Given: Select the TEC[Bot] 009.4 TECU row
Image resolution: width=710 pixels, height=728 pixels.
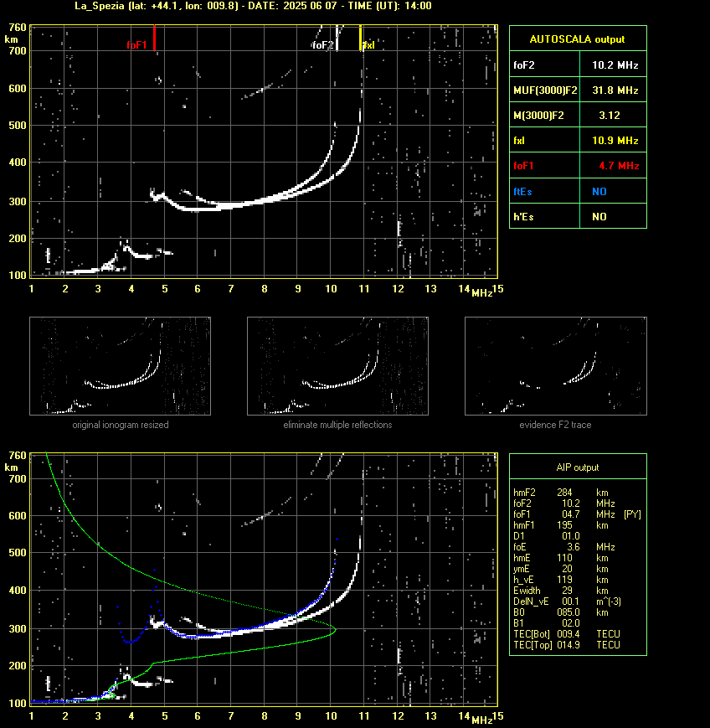Looking at the screenshot, I should (567, 634).
